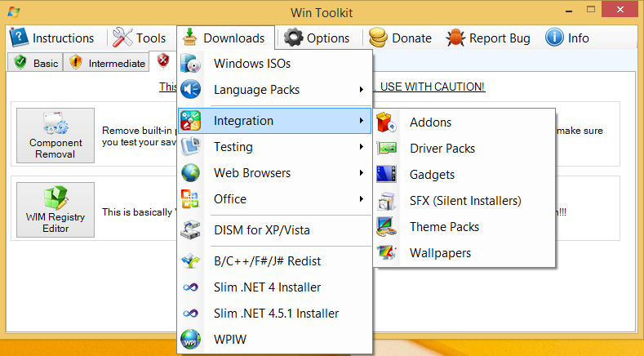
Task: Click the Downloads basket icon
Action: (189, 38)
